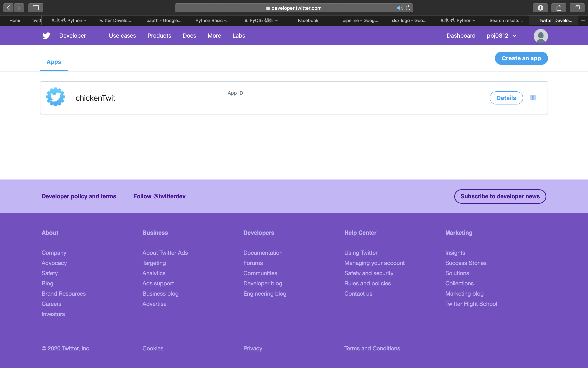This screenshot has height=368, width=588.
Task: Open the Safari downloads list
Action: click(x=540, y=8)
